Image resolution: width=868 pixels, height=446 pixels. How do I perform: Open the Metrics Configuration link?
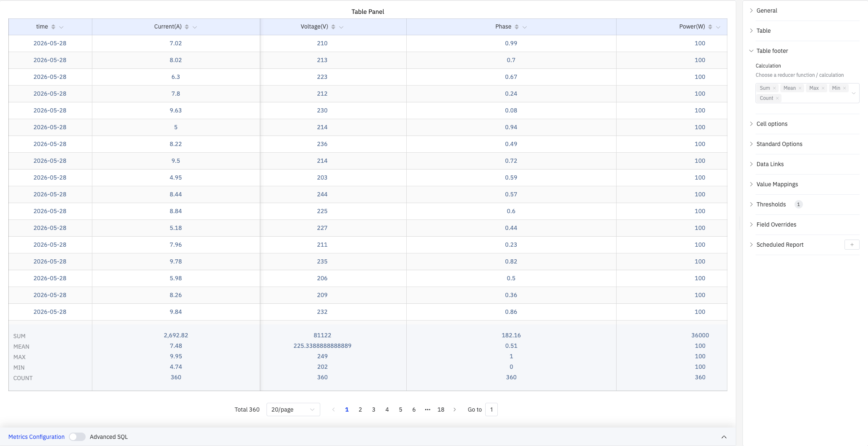point(37,437)
